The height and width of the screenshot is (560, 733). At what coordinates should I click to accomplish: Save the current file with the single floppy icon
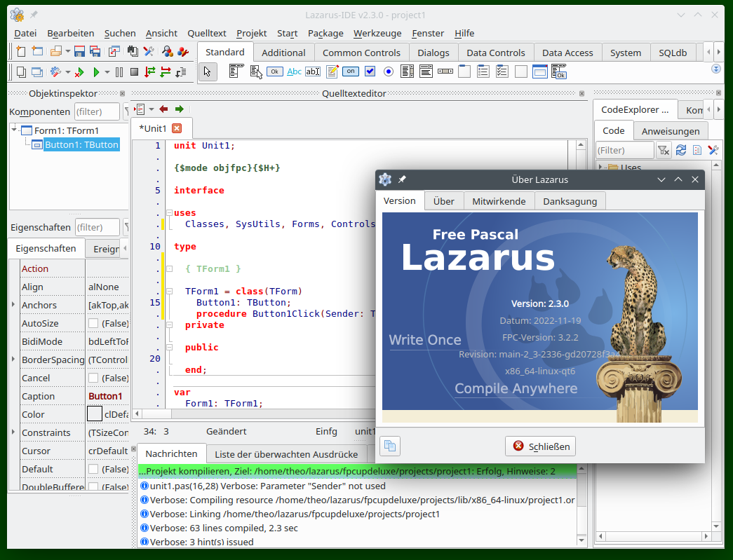79,51
